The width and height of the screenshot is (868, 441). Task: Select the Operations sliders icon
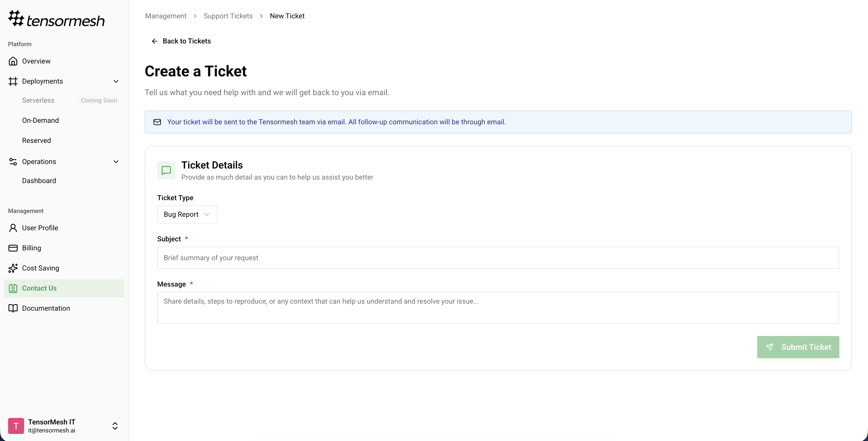[x=13, y=161]
